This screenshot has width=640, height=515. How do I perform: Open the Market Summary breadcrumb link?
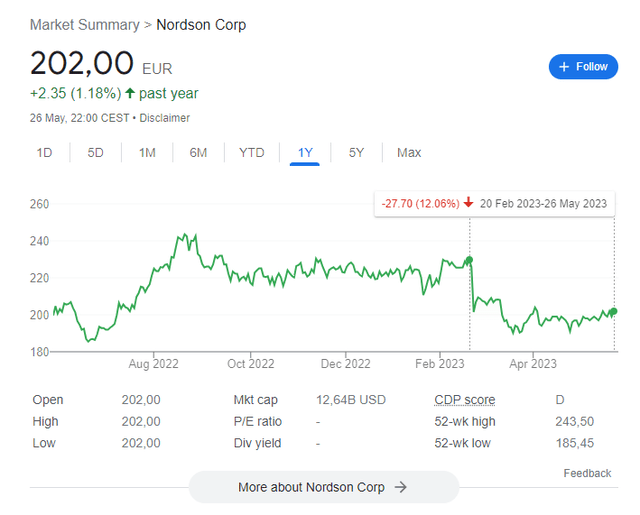(x=85, y=25)
